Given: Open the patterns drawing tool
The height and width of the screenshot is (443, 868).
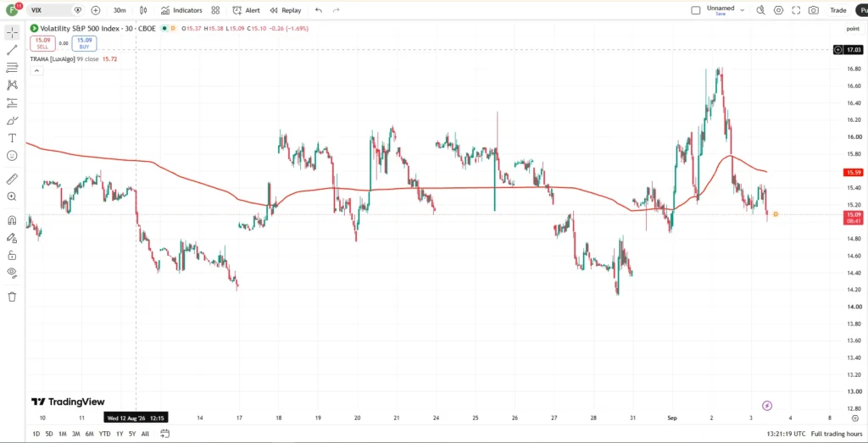Looking at the screenshot, I should pos(12,86).
